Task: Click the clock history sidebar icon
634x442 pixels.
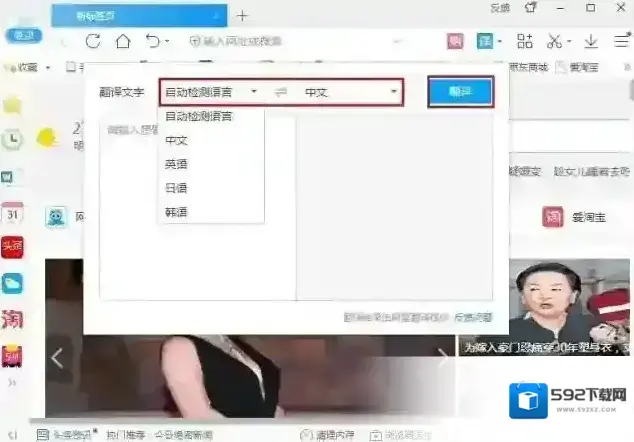Action: tap(13, 140)
